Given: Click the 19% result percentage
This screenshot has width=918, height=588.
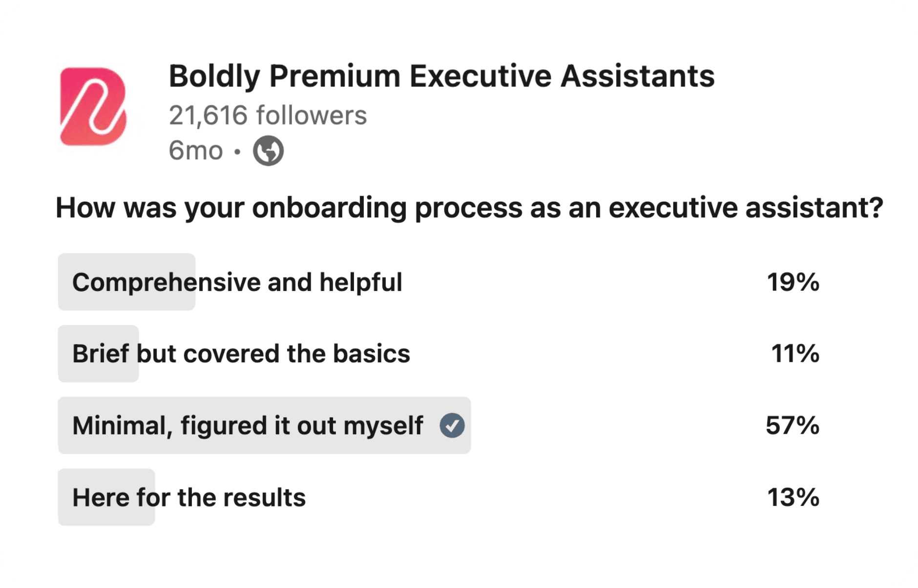Looking at the screenshot, I should click(793, 282).
